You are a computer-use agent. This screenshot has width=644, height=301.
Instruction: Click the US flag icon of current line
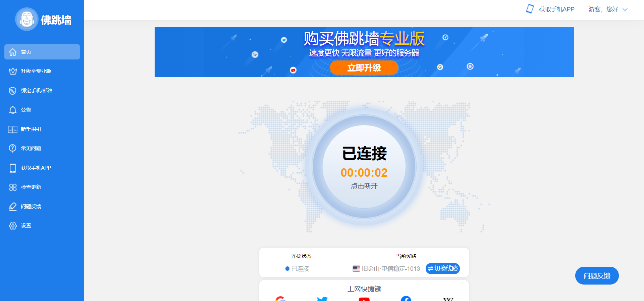tap(356, 269)
